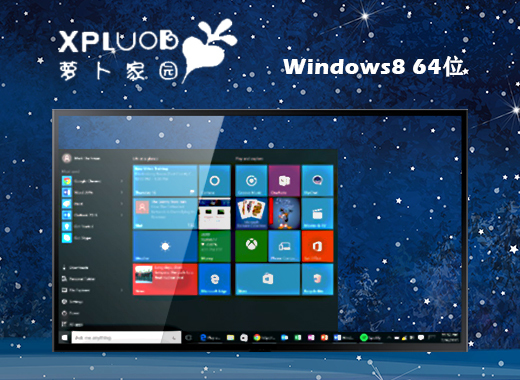This screenshot has width=520, height=380.
Task: Click the Power option in Start menu
Action: click(71, 313)
